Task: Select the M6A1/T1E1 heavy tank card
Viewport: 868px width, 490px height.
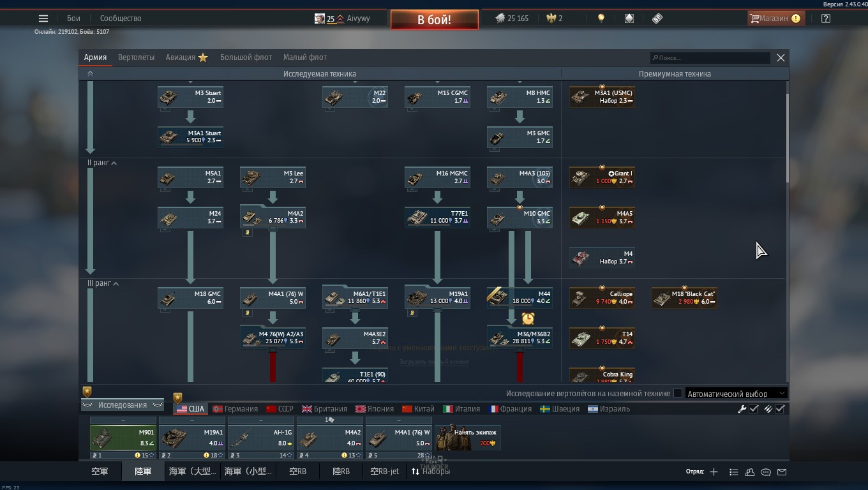Action: coord(355,298)
